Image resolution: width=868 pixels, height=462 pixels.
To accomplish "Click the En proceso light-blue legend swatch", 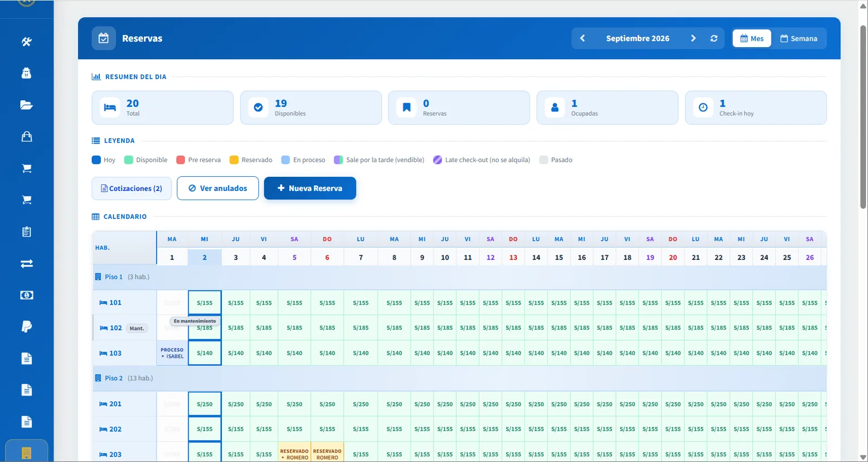I will click(285, 160).
